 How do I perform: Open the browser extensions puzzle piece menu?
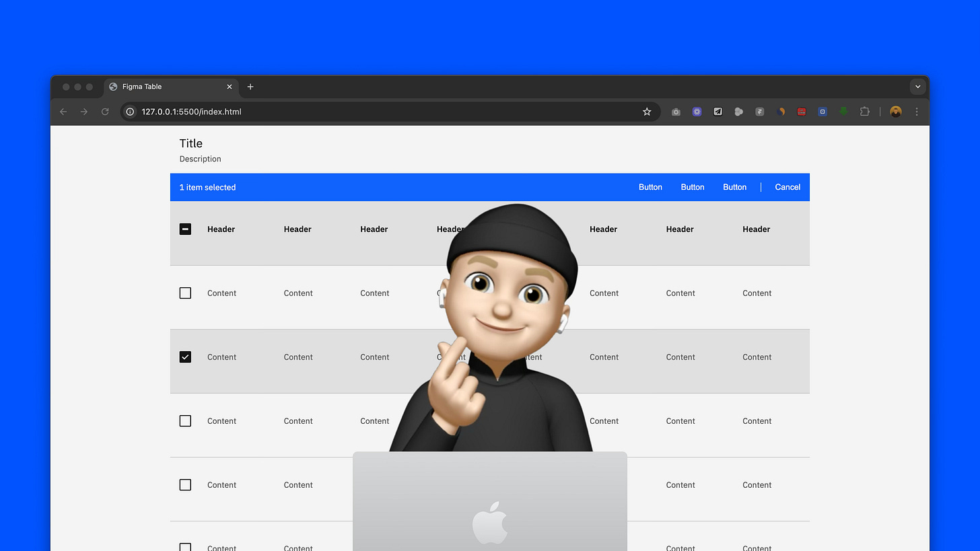coord(864,112)
